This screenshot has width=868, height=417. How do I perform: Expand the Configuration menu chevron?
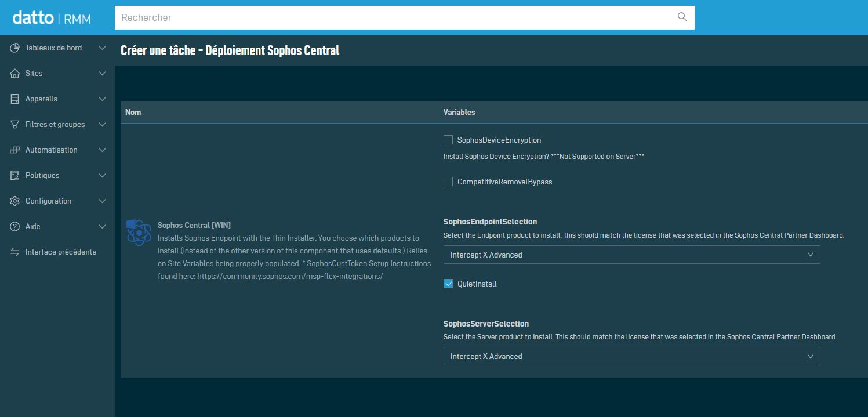102,201
